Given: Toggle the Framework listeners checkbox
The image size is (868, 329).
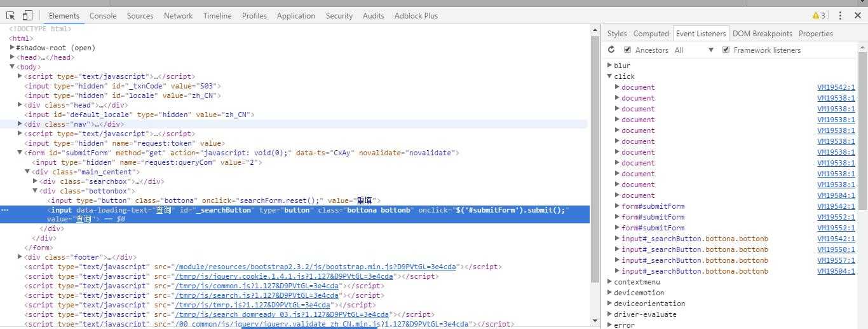Looking at the screenshot, I should pos(726,50).
